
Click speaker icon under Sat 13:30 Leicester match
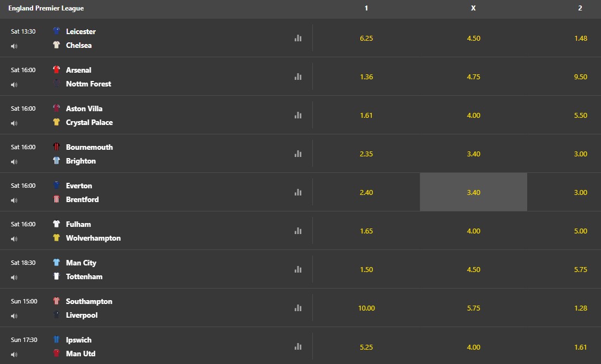[14, 46]
